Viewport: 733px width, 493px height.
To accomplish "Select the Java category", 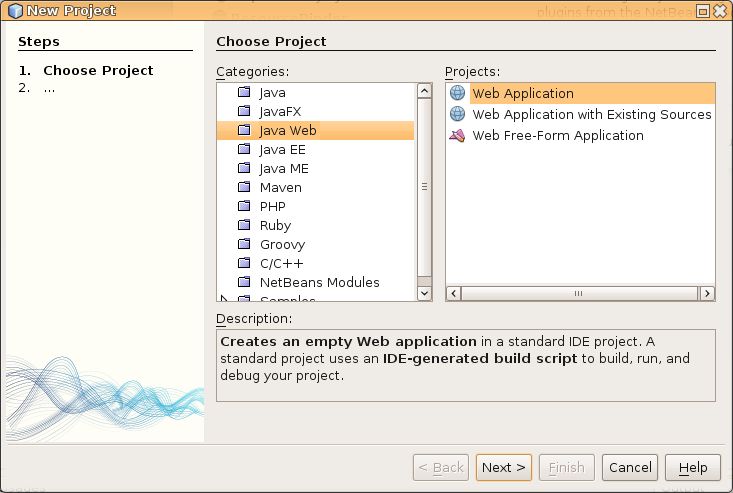I will 273,93.
